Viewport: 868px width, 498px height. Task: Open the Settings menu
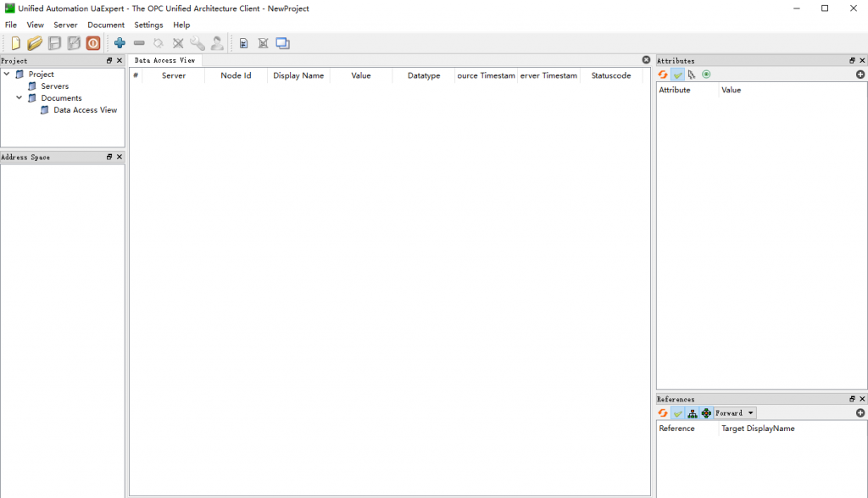click(148, 25)
